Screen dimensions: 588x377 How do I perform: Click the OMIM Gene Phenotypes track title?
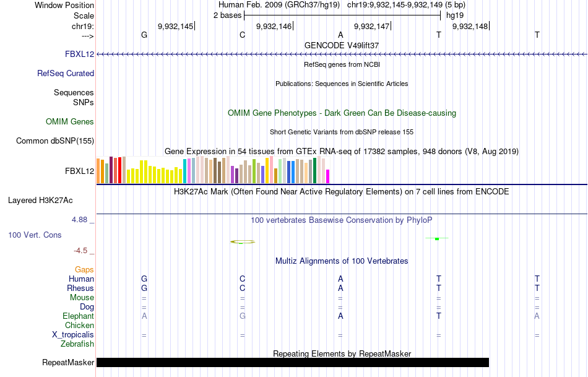coord(342,113)
